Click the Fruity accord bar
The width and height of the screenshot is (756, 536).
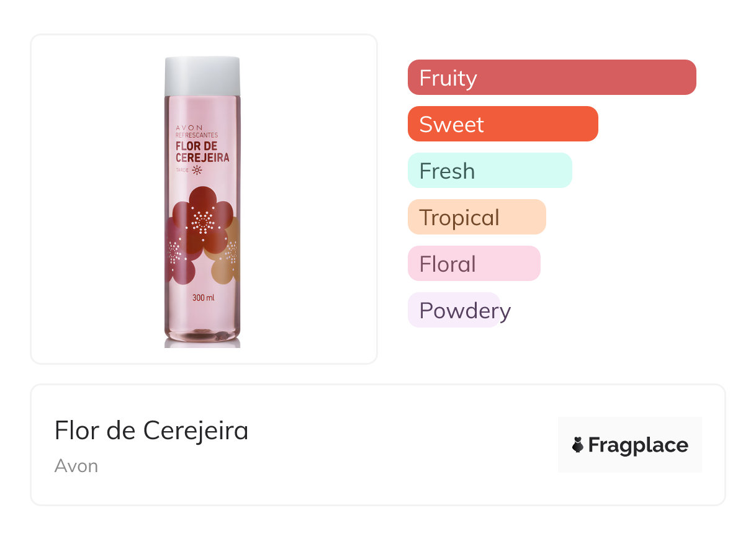[x=551, y=78]
